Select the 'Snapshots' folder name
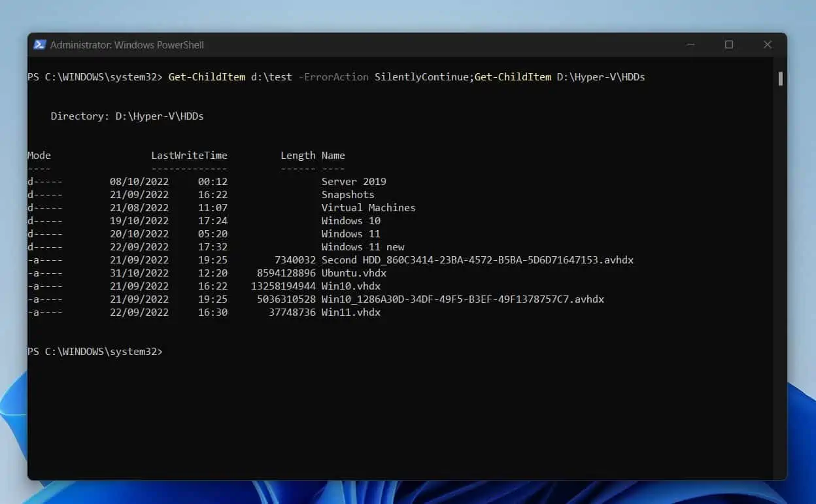This screenshot has width=816, height=504. 348,195
